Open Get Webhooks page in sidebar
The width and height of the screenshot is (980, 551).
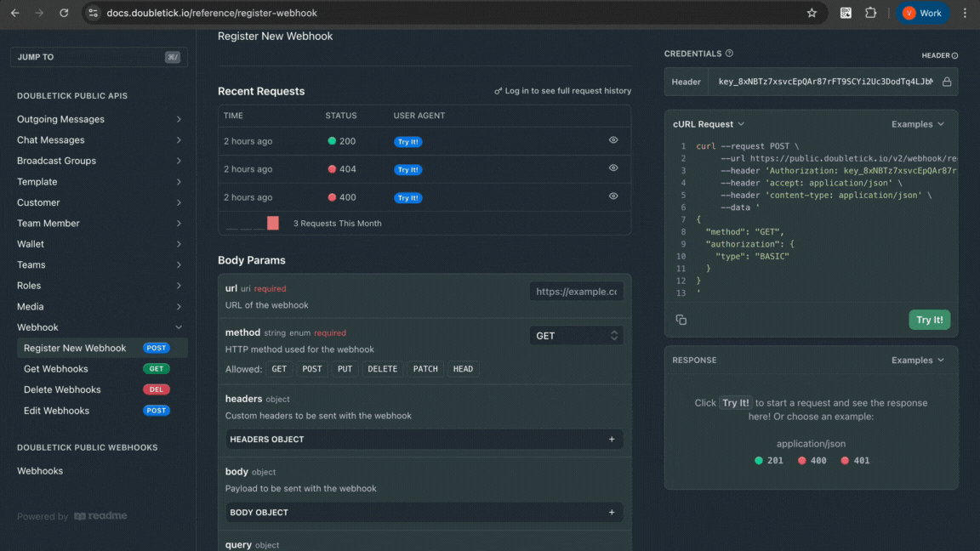(56, 369)
